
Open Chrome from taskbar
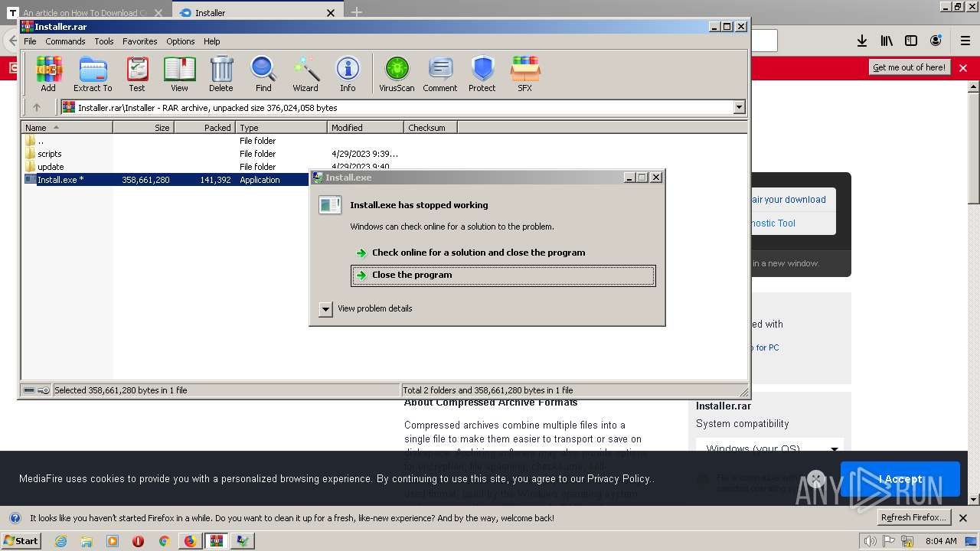[x=164, y=541]
